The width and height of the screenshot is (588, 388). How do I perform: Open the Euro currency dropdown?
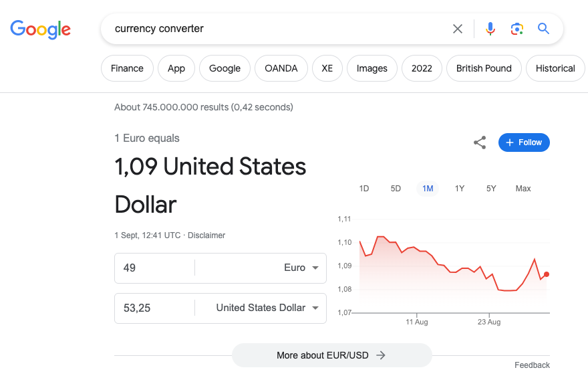tap(303, 268)
